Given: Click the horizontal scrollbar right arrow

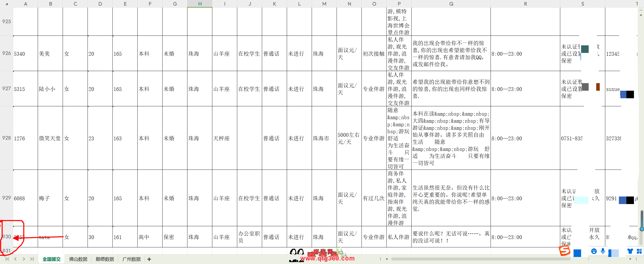Looking at the screenshot, I should [x=630, y=259].
